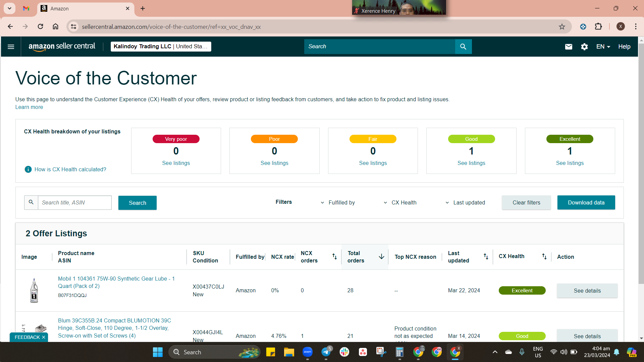Click the Windows taskbar Search box
Viewport: 644px width, 362px height.
[214, 352]
